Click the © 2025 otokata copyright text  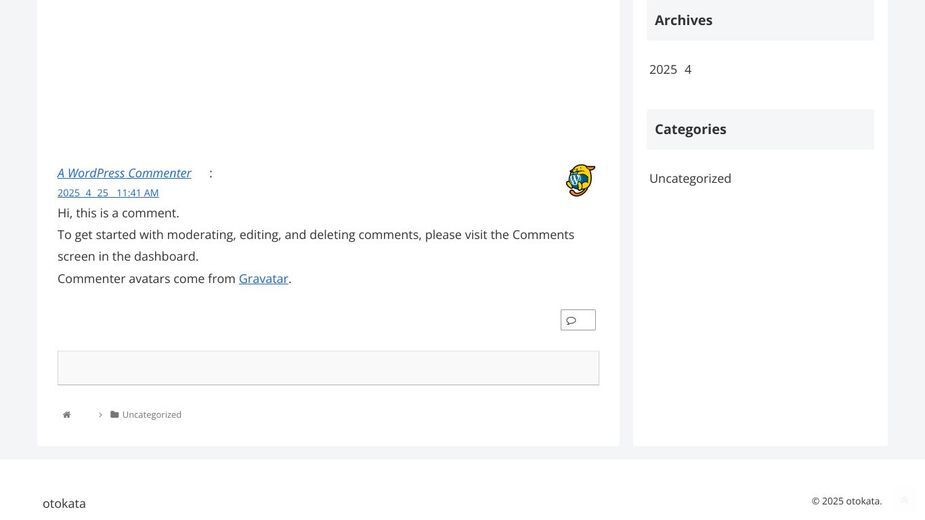point(847,501)
